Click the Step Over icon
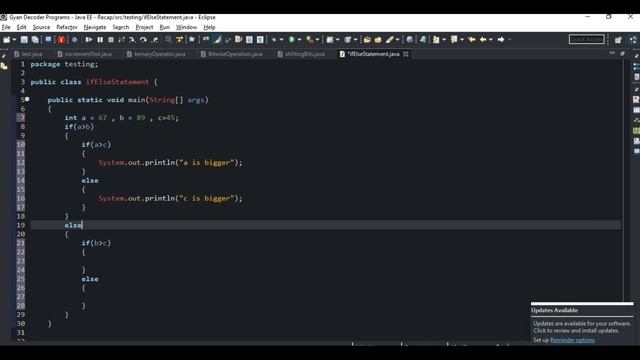 tap(143, 40)
